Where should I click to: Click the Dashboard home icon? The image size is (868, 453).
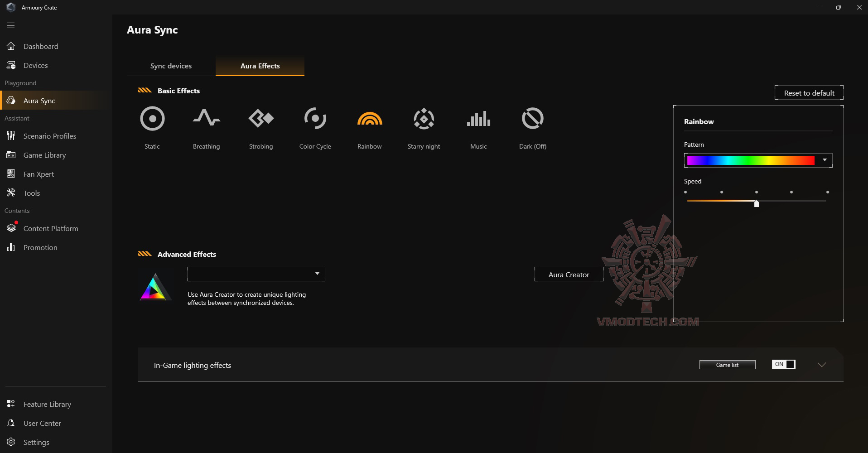(x=11, y=46)
